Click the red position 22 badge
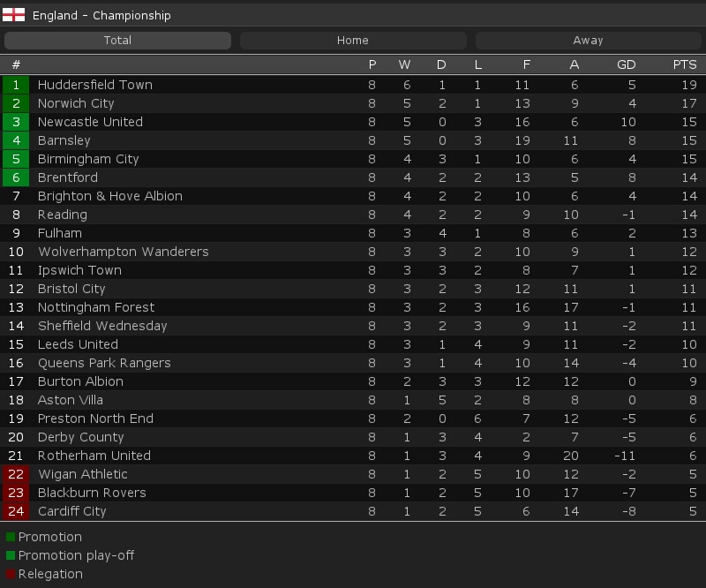Image resolution: width=706 pixels, height=588 pixels. coord(16,474)
